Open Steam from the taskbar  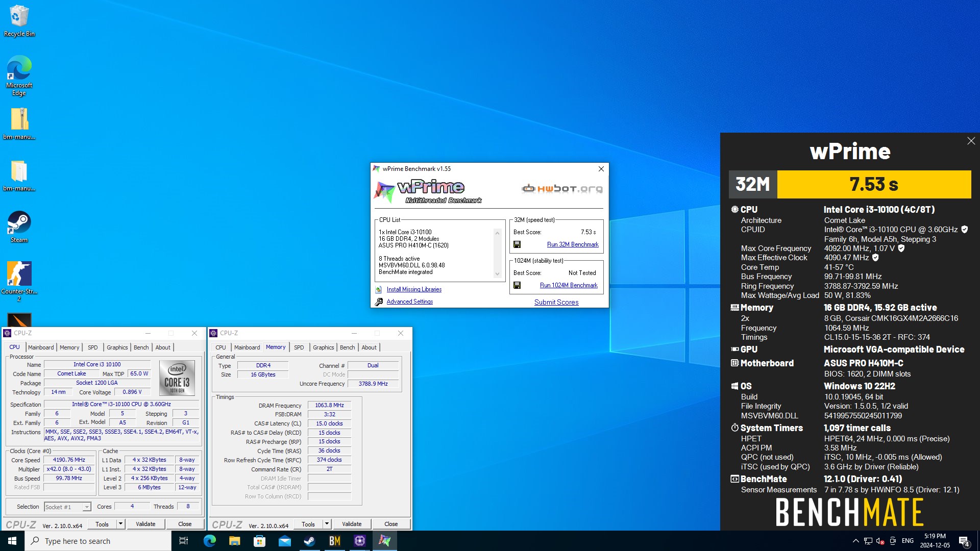tap(309, 541)
